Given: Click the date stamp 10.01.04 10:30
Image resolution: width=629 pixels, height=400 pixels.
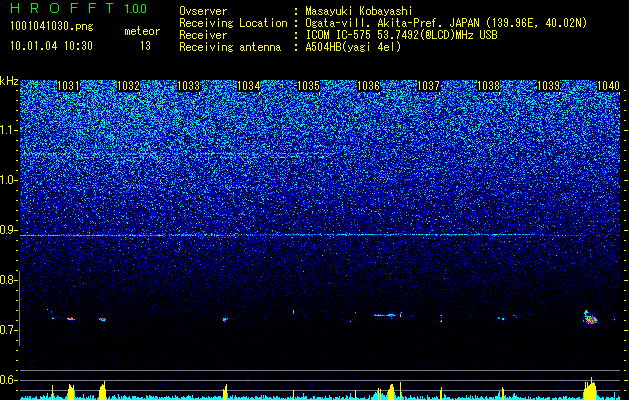Looking at the screenshot, I should coord(51,46).
